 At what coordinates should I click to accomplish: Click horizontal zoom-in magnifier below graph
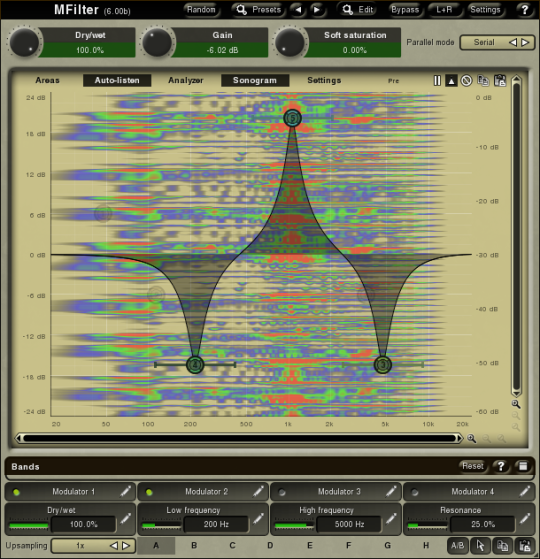coord(471,438)
